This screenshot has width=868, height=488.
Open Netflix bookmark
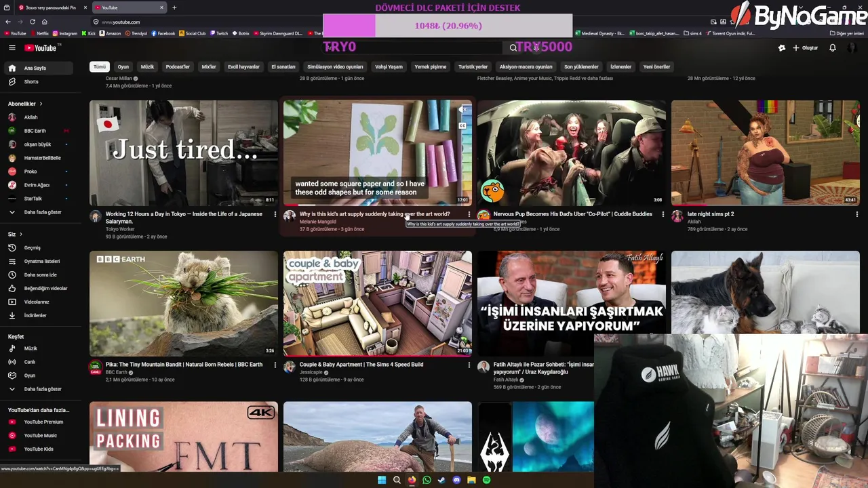39,33
